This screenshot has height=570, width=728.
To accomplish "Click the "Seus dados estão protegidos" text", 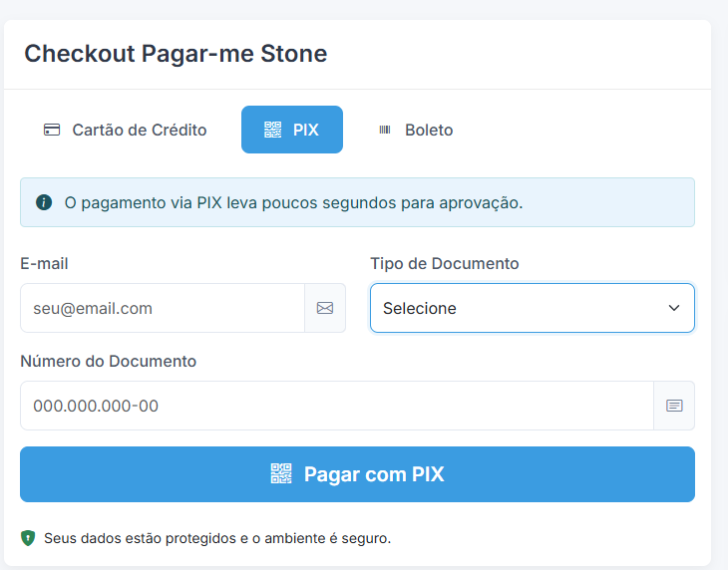I will pyautogui.click(x=217, y=538).
